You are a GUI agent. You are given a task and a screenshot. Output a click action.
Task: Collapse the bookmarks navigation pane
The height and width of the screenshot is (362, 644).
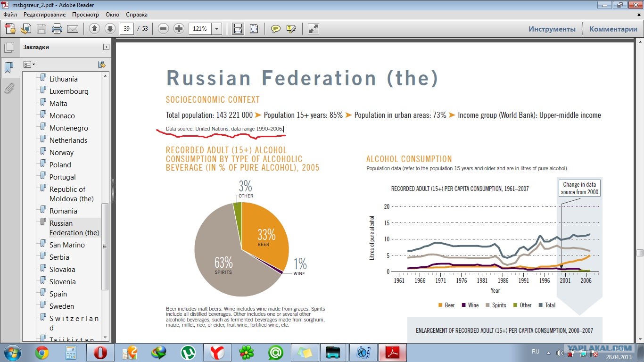click(106, 47)
